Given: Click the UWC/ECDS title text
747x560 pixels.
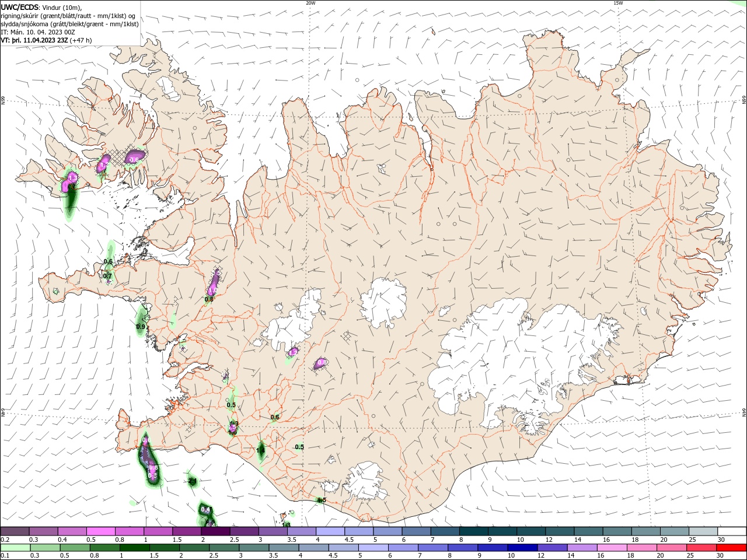Looking at the screenshot, I should tap(19, 7).
